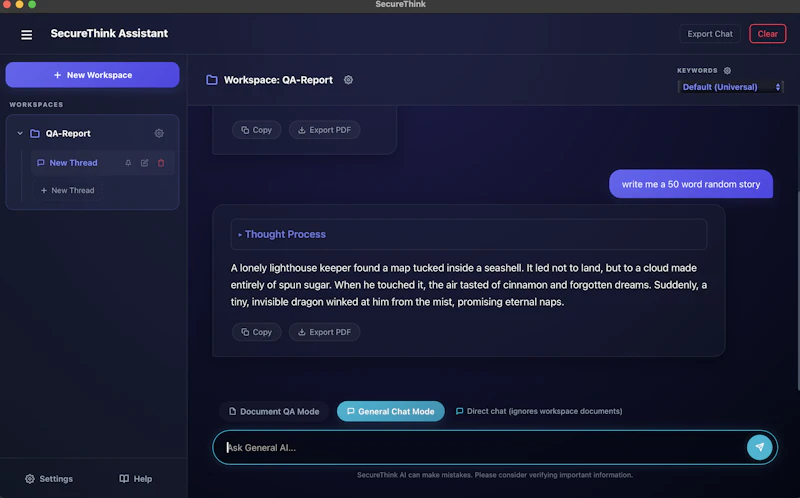Delete thread using red trash icon
Screen dimensions: 800x498
point(161,163)
